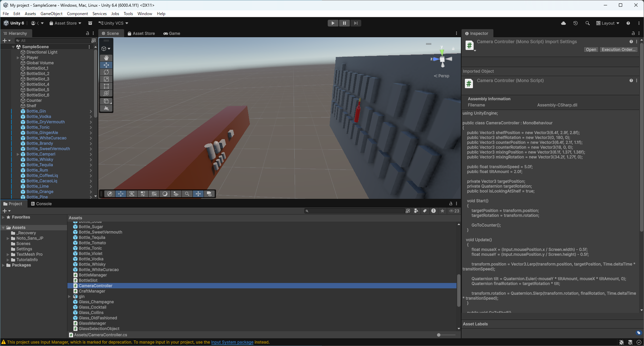Select the Move tool in Scene toolbar
The image size is (644, 346).
click(106, 65)
